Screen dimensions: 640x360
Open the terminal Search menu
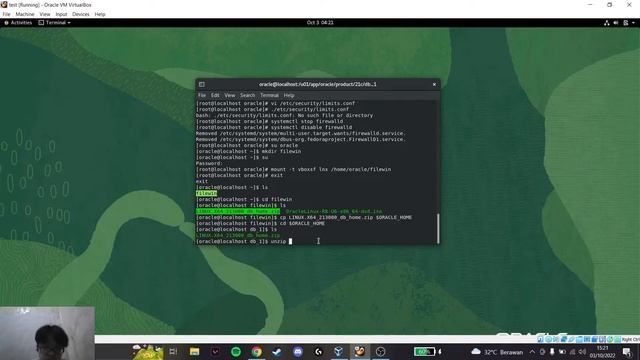(247, 95)
